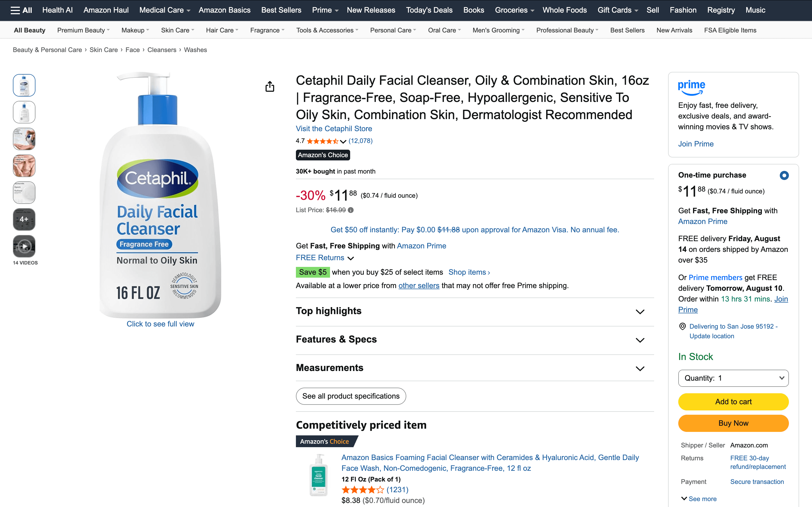
Task: Expand the Top highlights section
Action: [x=475, y=311]
